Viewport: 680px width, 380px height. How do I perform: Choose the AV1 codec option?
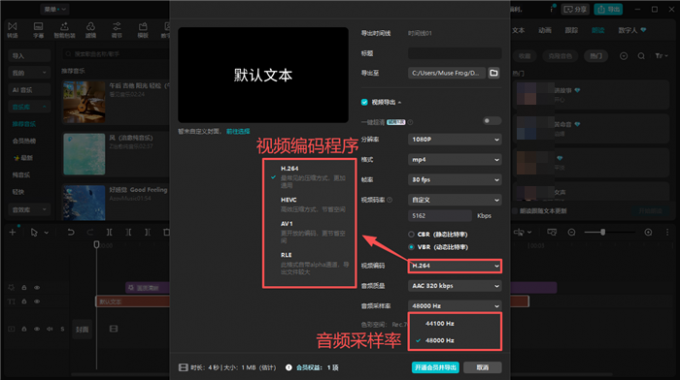[x=309, y=232]
